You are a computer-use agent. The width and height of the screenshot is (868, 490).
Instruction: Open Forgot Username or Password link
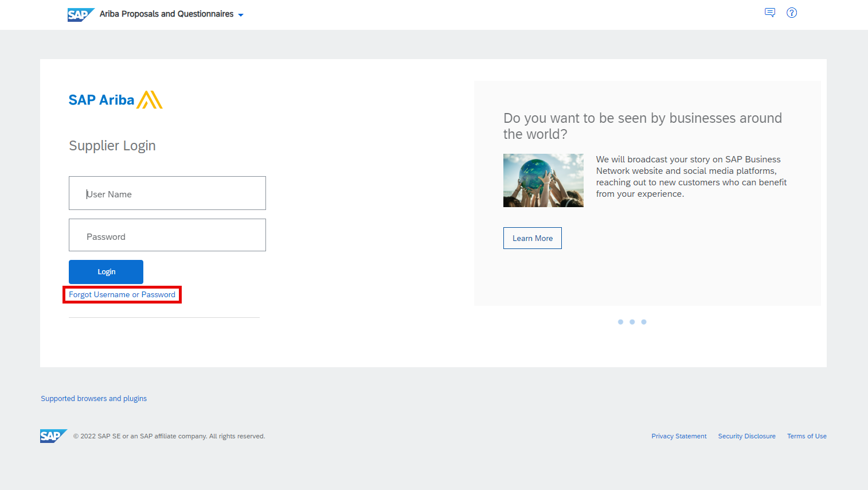click(122, 295)
